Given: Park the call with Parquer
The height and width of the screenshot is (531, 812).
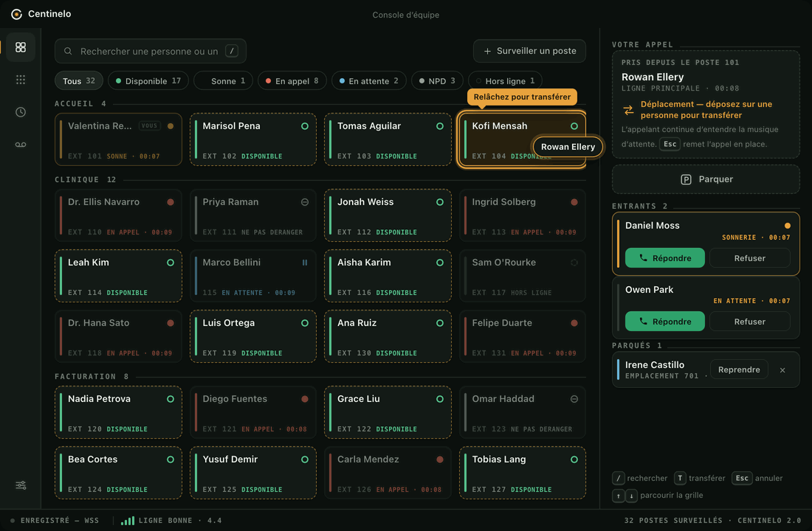Looking at the screenshot, I should pyautogui.click(x=706, y=179).
